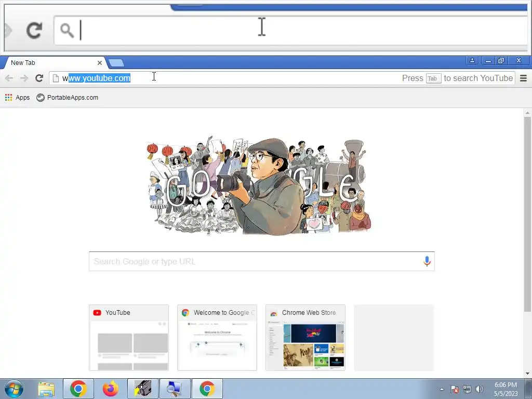532x399 pixels.
Task: Click the vertical scrollbar thumb
Action: (527, 214)
